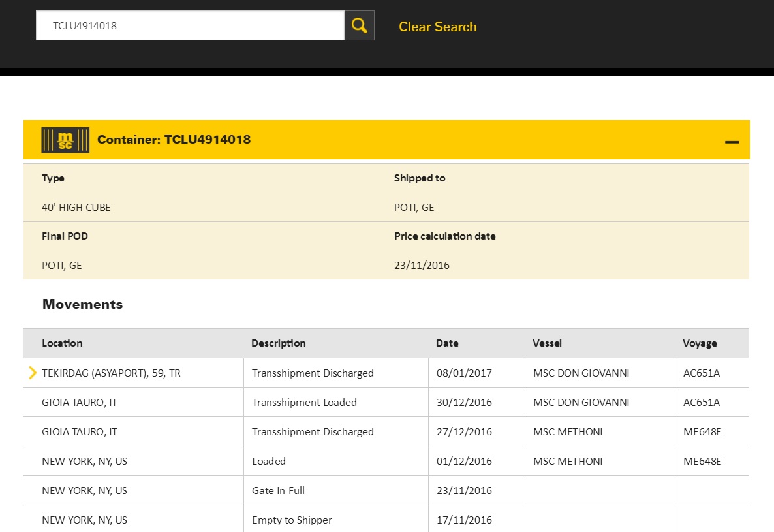Screen dimensions: 774x532
Task: Click the magnifying glass search icon
Action: 359,26
